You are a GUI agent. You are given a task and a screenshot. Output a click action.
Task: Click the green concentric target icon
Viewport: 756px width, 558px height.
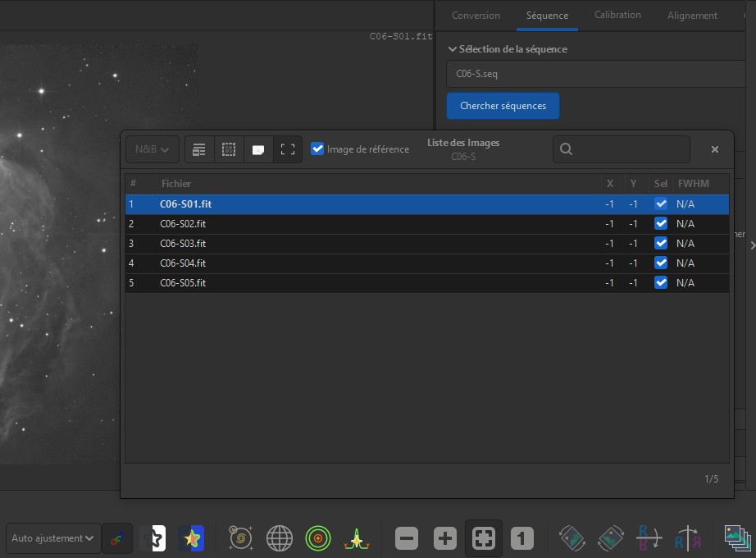(x=317, y=538)
